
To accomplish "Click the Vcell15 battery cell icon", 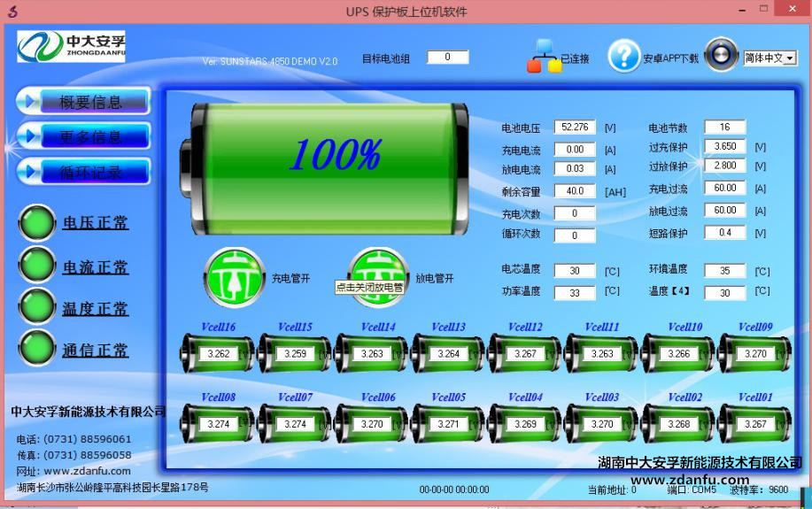I will point(294,354).
